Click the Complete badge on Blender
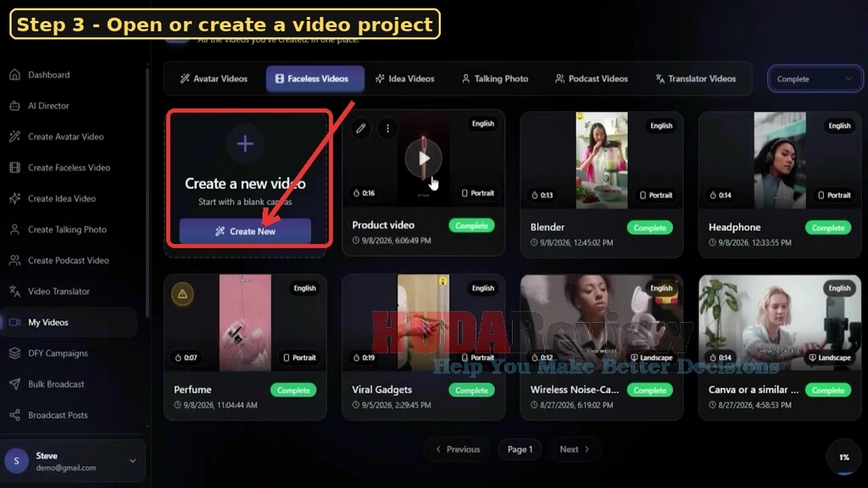The image size is (868, 488). pos(650,228)
